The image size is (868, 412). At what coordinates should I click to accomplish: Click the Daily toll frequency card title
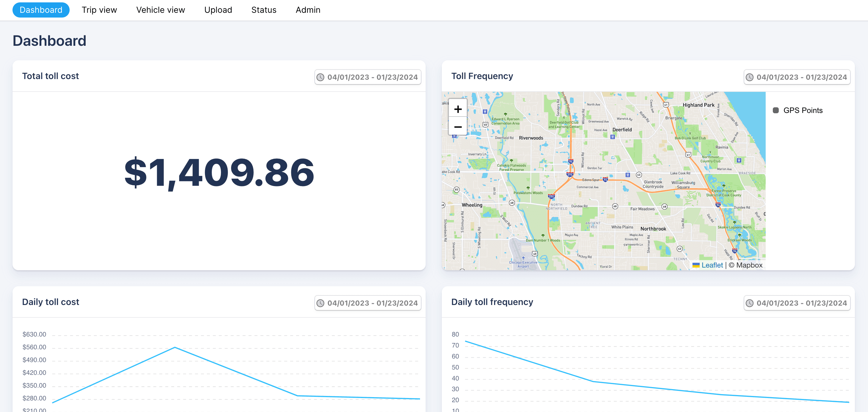[492, 302]
